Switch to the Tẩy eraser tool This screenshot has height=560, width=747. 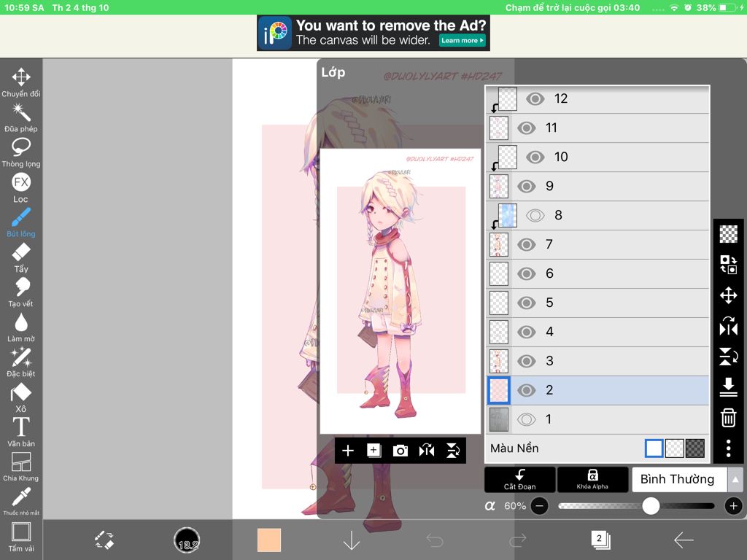coord(20,255)
